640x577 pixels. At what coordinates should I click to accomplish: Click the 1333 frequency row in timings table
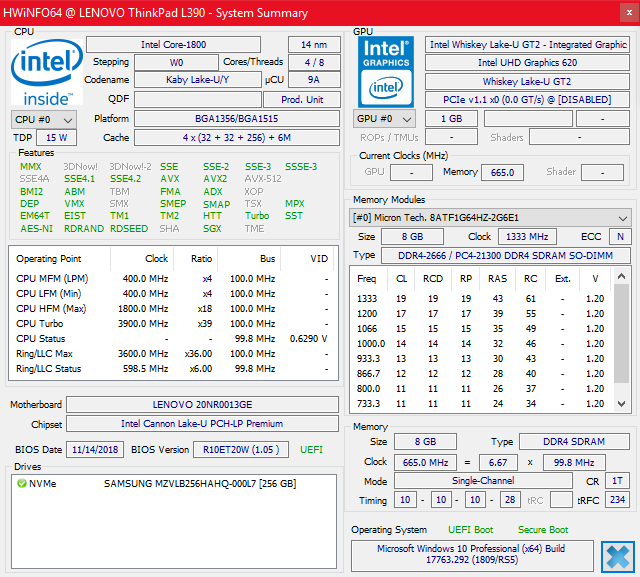pyautogui.click(x=482, y=299)
